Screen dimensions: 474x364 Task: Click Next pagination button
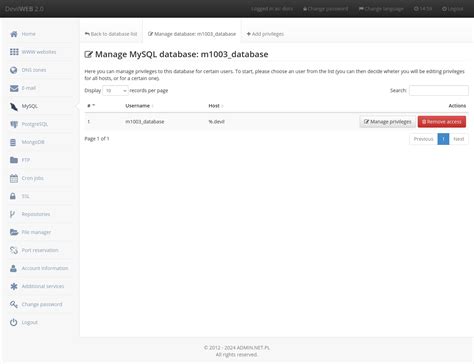coord(459,139)
